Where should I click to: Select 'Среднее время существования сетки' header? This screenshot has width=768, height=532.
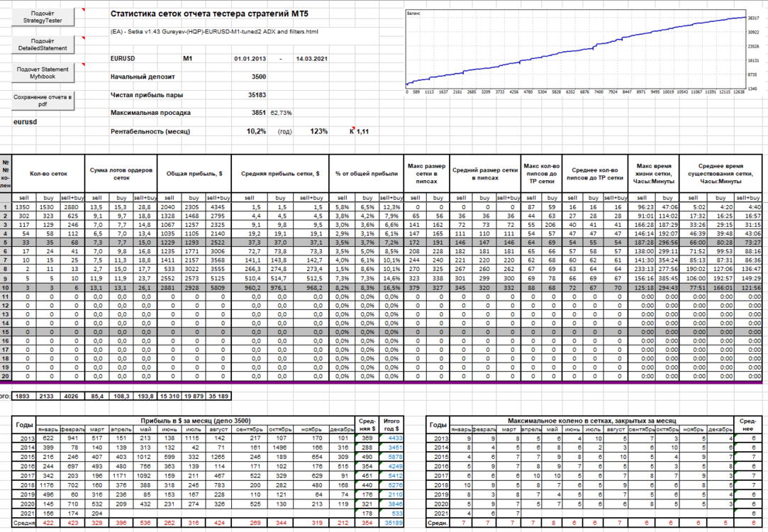[720, 173]
